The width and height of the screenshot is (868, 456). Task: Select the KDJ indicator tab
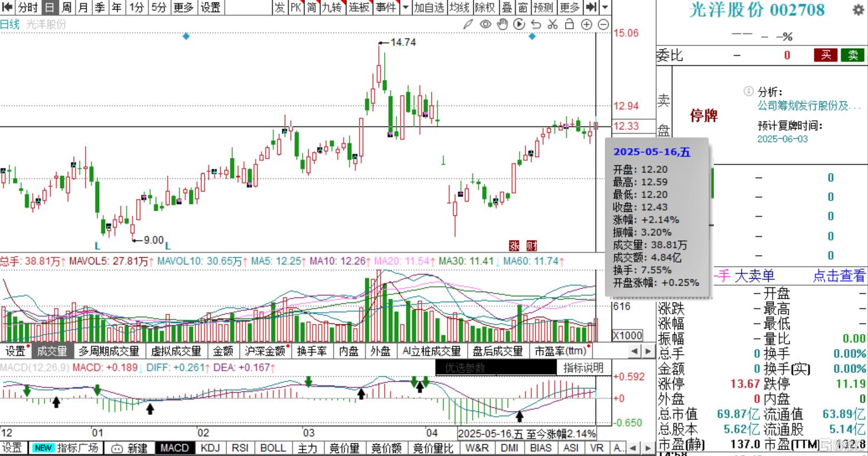click(x=210, y=448)
